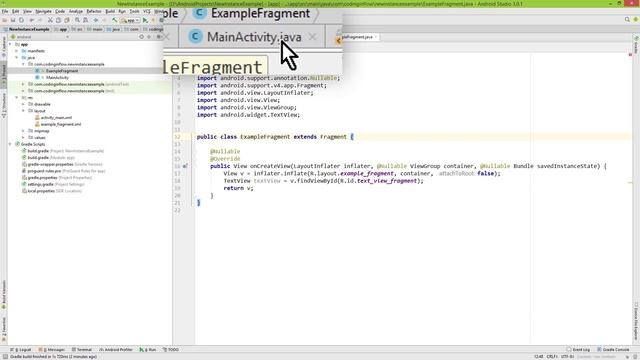This screenshot has width=640, height=360.
Task: Open the Build menu
Action: tap(110, 11)
